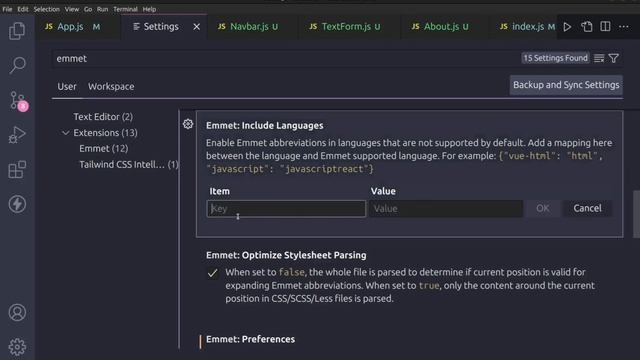Viewport: 640px width, 360px height.
Task: Switch to the index.js tab
Action: click(x=527, y=27)
